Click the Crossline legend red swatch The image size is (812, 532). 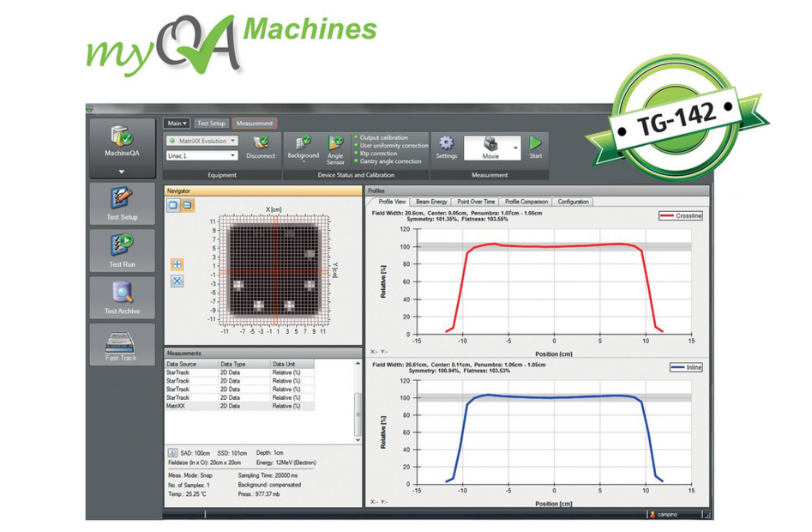click(667, 215)
